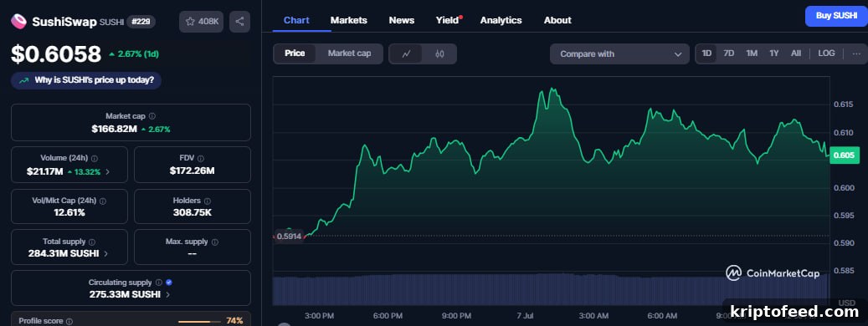
Task: Select the candlestick chart type icon
Action: coord(439,53)
